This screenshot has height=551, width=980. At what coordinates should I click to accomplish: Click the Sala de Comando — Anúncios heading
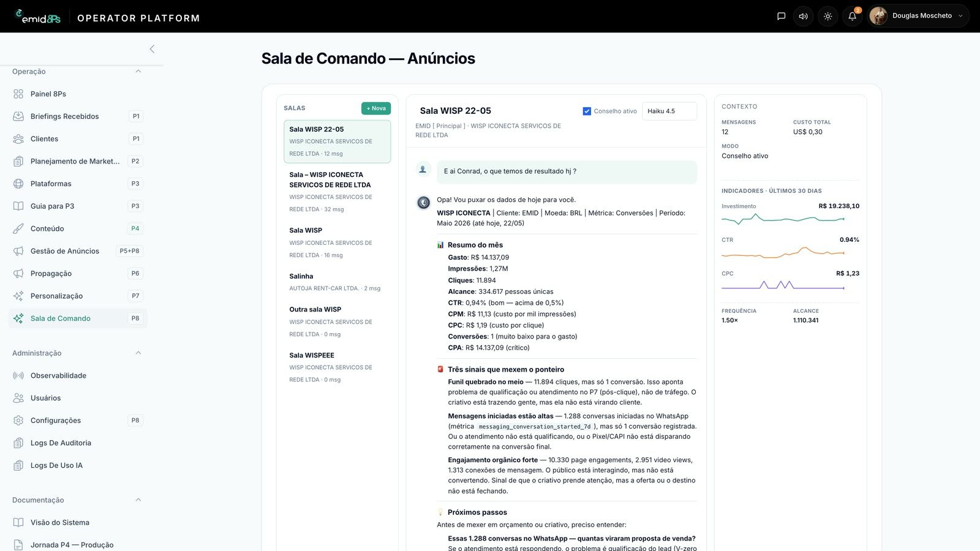click(x=368, y=58)
